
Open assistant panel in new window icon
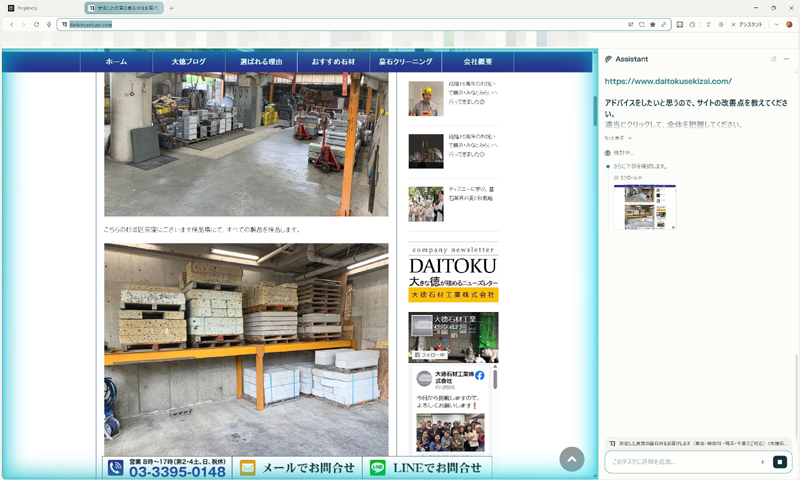(x=773, y=59)
